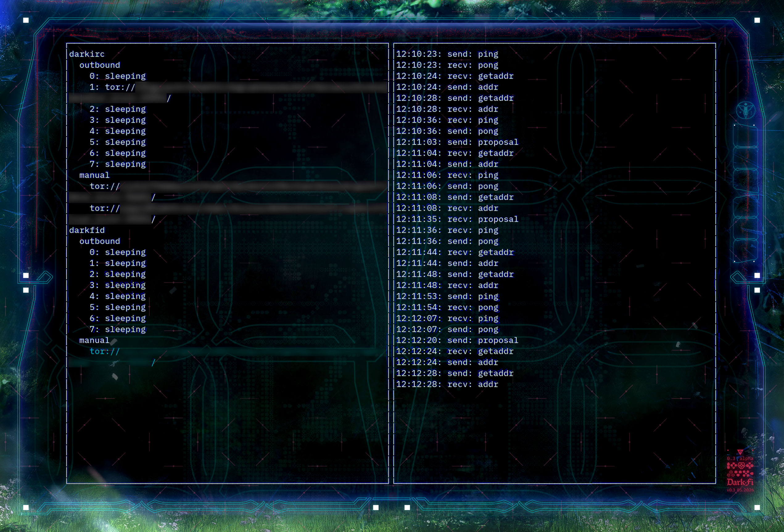The height and width of the screenshot is (532, 784).
Task: Click slot 0: sleeping under darkirc outbound
Action: (118, 76)
